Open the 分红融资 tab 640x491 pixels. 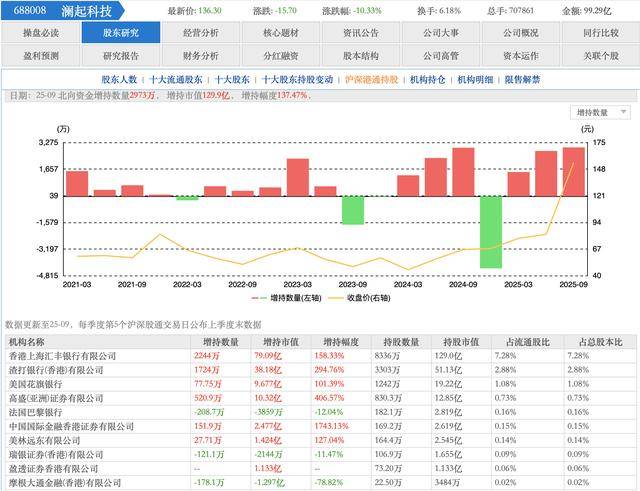click(x=281, y=56)
